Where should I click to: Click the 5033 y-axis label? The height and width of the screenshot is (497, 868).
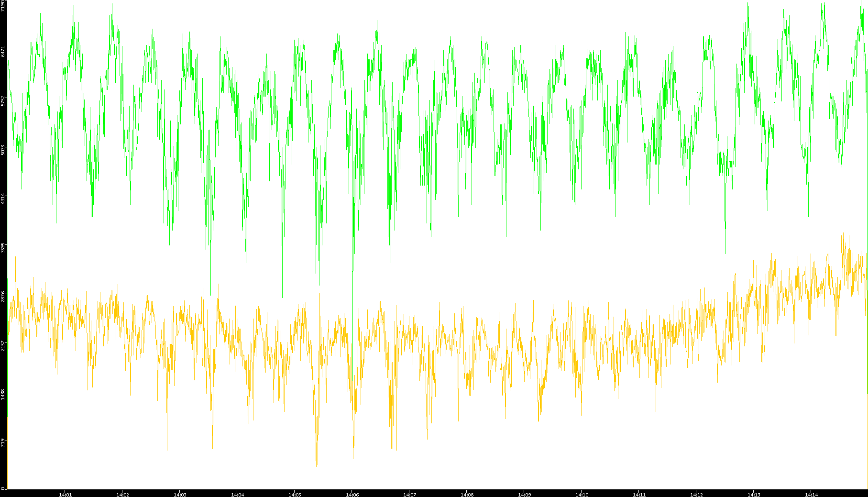pyautogui.click(x=3, y=150)
